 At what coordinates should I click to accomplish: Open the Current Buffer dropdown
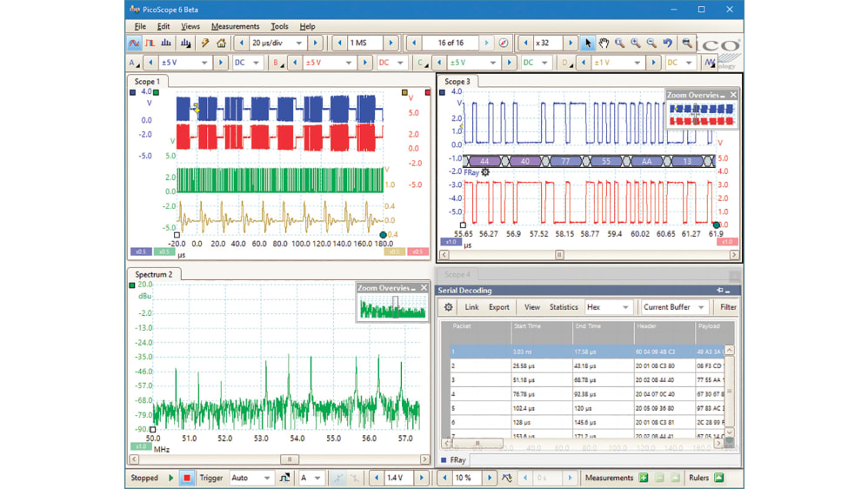(701, 307)
